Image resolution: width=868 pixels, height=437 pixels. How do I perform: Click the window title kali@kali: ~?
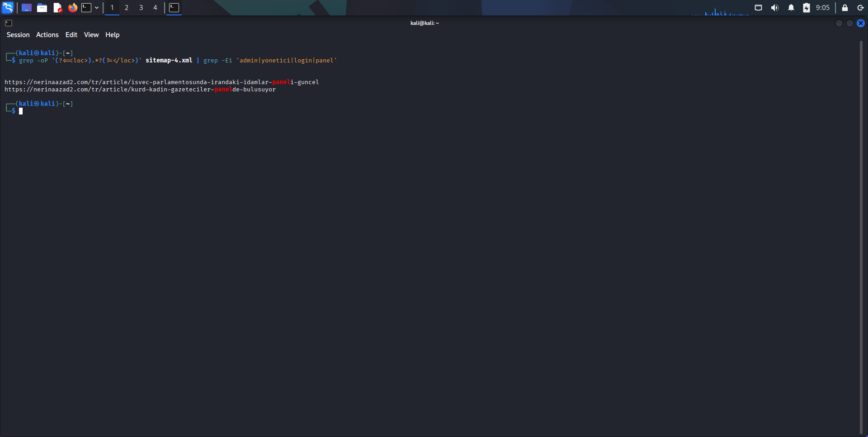[425, 23]
